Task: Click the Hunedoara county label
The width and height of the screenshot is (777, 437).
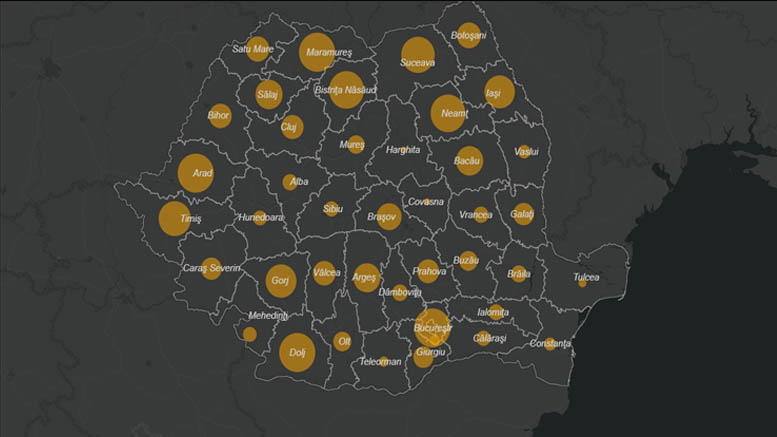Action: point(260,217)
